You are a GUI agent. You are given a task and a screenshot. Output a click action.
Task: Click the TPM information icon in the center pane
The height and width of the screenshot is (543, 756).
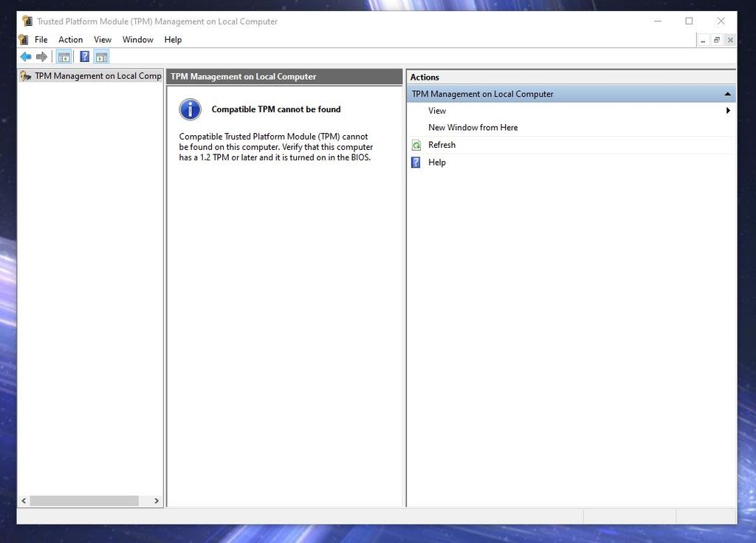(190, 109)
